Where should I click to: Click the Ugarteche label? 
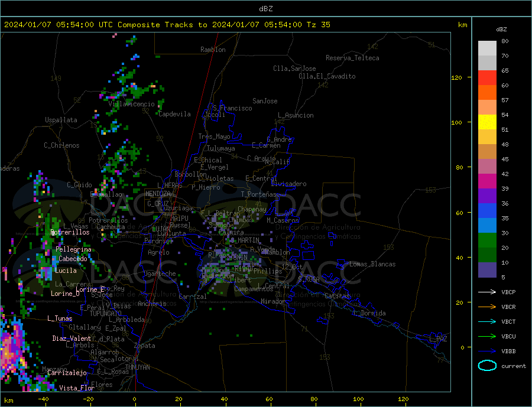click(160, 273)
